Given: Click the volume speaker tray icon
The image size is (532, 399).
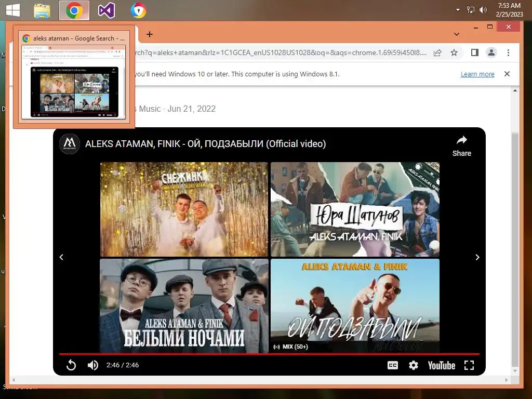Looking at the screenshot, I should 483,10.
